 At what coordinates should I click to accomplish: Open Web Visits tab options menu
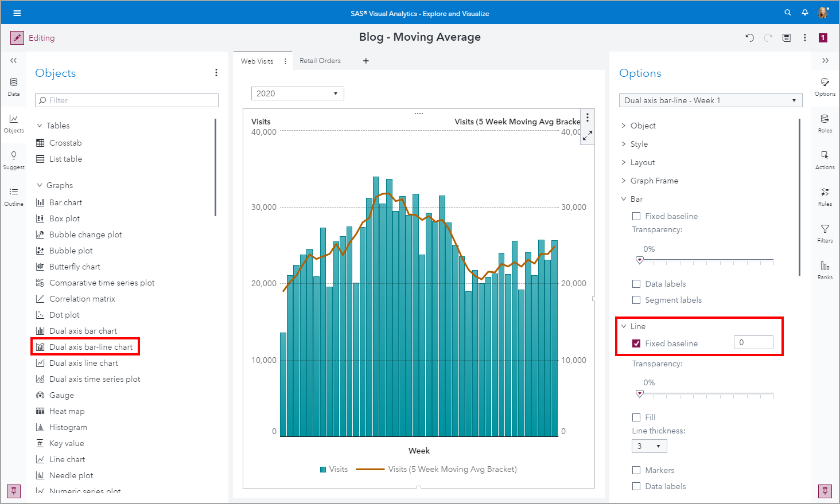tap(285, 61)
